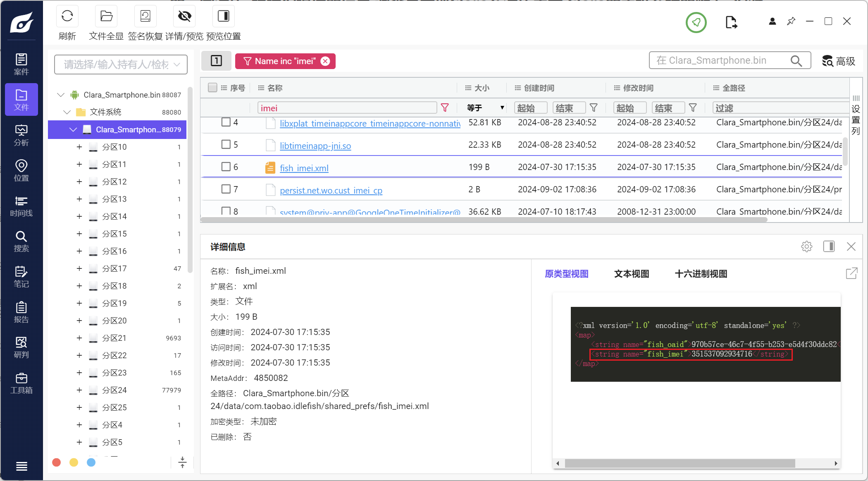Collapse the selected Clara_Smartphon... node
868x481 pixels.
(x=73, y=129)
